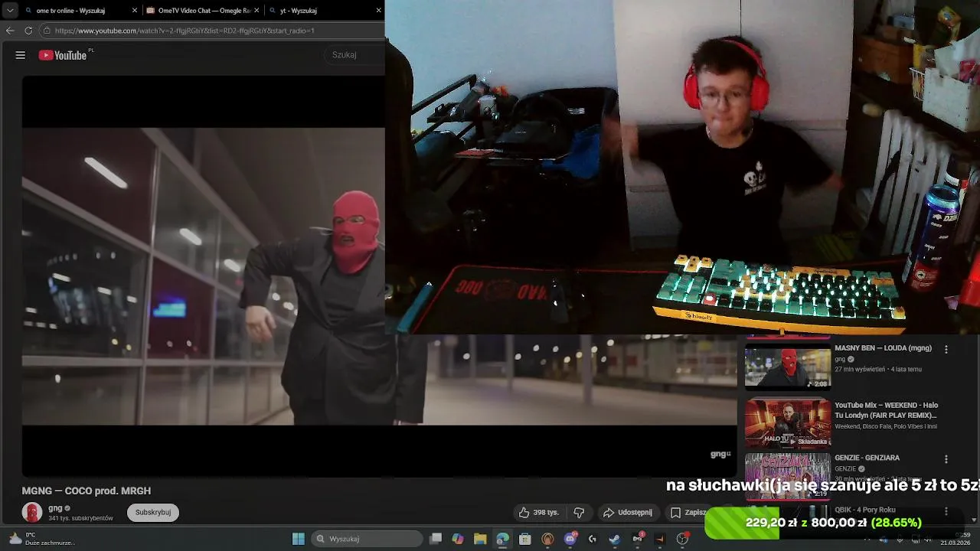Click '341 tys. subskrybentów' subscriber count
980x551 pixels.
tap(80, 518)
